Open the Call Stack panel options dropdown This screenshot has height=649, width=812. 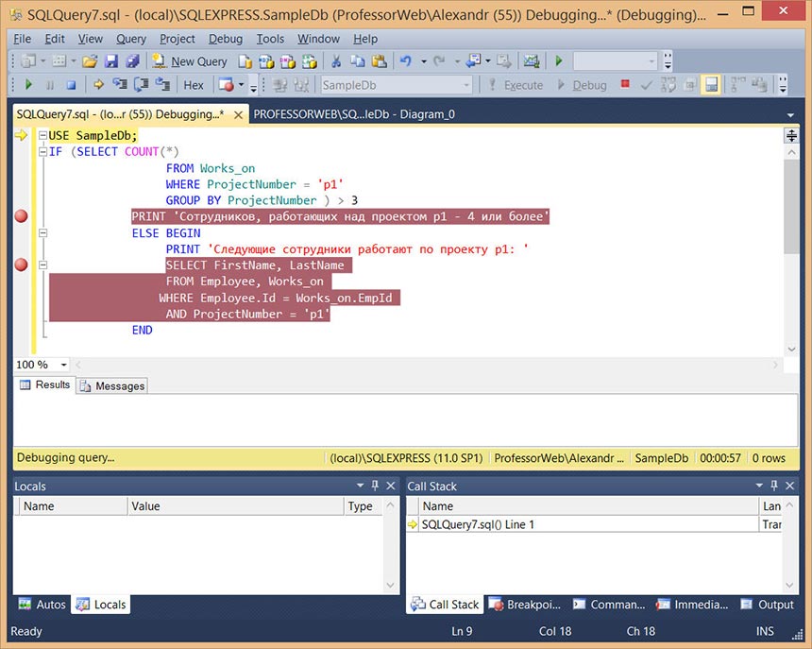[759, 486]
